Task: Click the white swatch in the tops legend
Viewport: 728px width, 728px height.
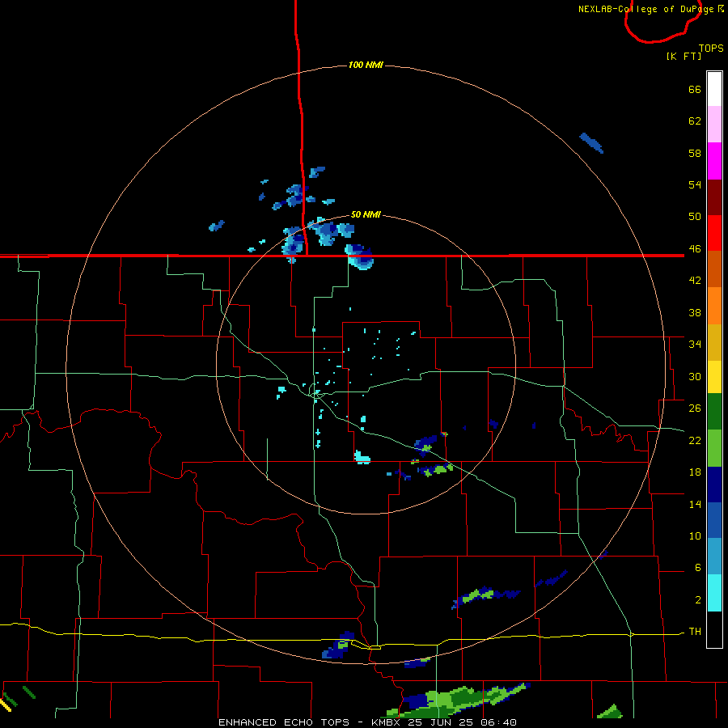Action: [x=714, y=89]
